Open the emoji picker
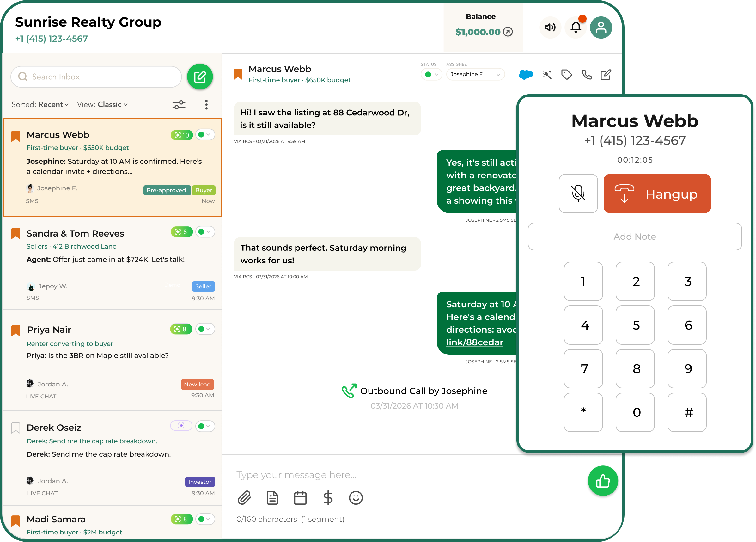This screenshot has height=542, width=756. point(356,498)
